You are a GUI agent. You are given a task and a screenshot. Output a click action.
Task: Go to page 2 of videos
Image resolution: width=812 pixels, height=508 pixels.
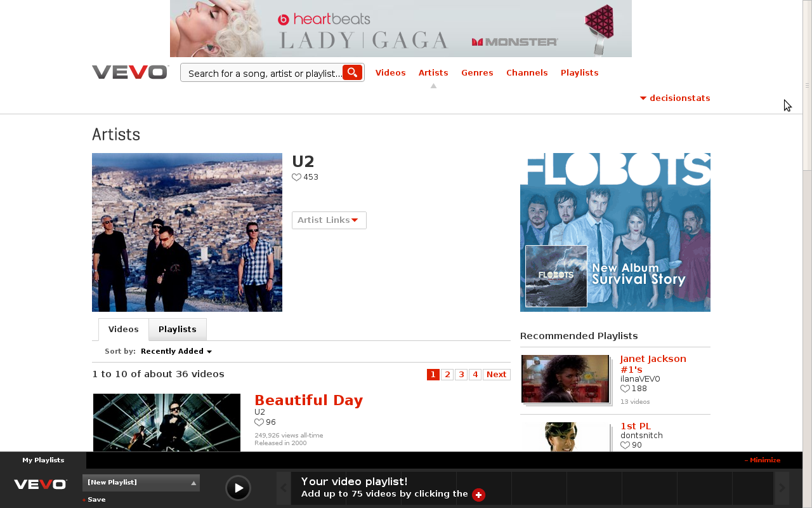[447, 375]
